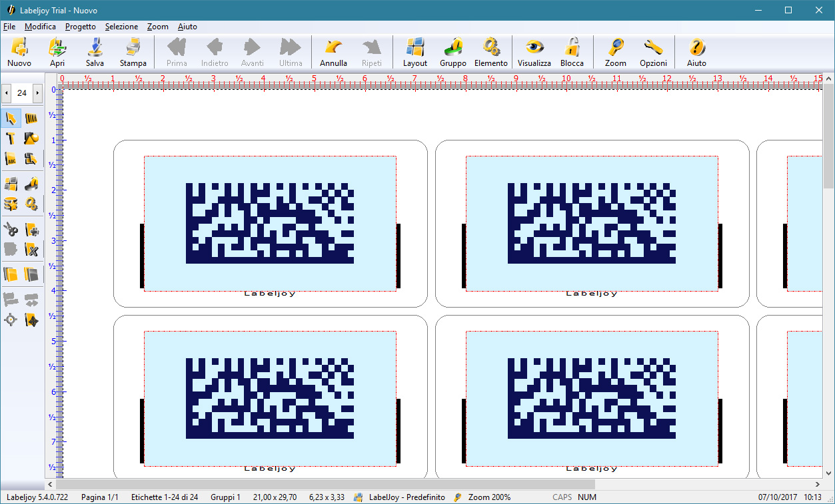
Task: Click the horizontal scrollbar right arrow
Action: tap(817, 484)
